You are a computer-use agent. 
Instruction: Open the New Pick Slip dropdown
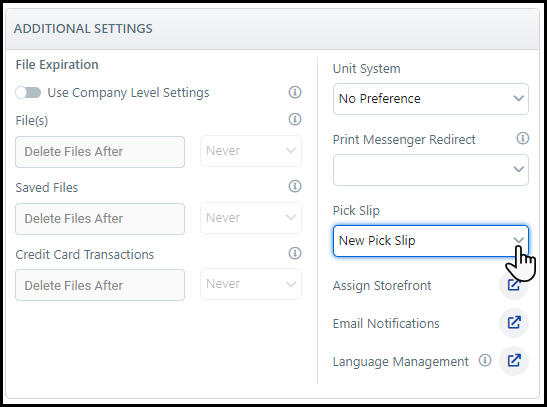(x=431, y=241)
